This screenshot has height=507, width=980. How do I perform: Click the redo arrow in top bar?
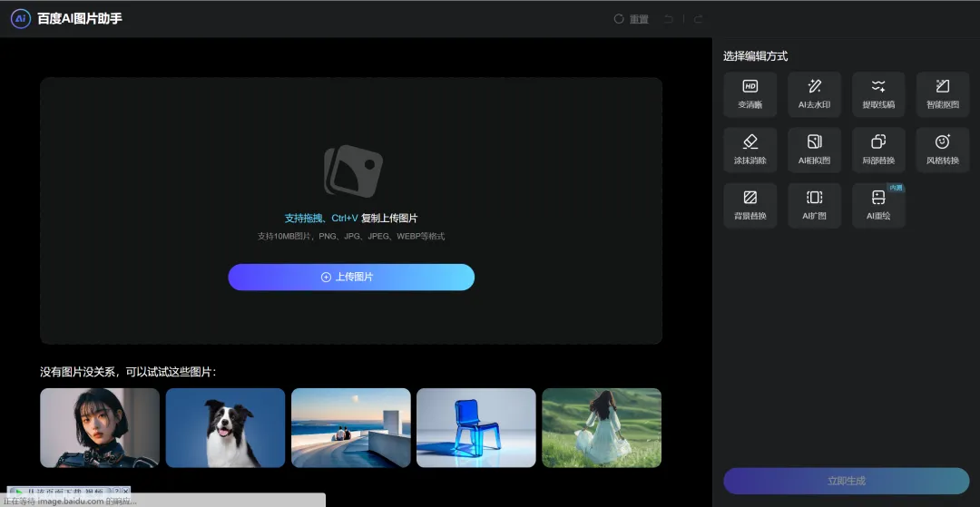698,19
